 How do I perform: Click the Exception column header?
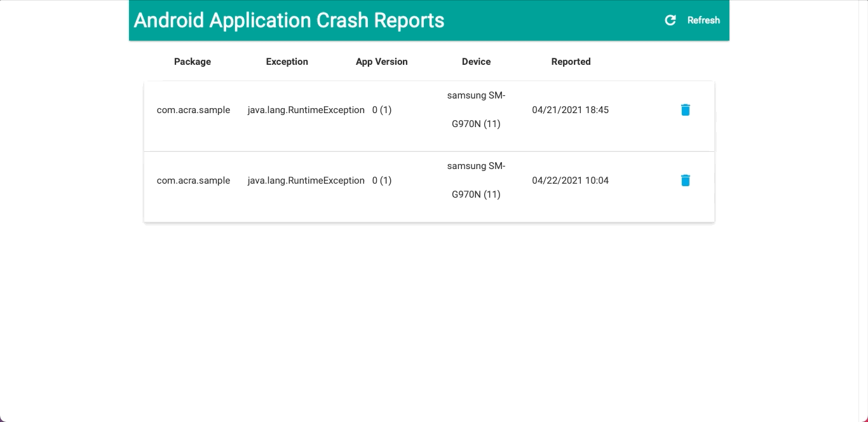[287, 62]
